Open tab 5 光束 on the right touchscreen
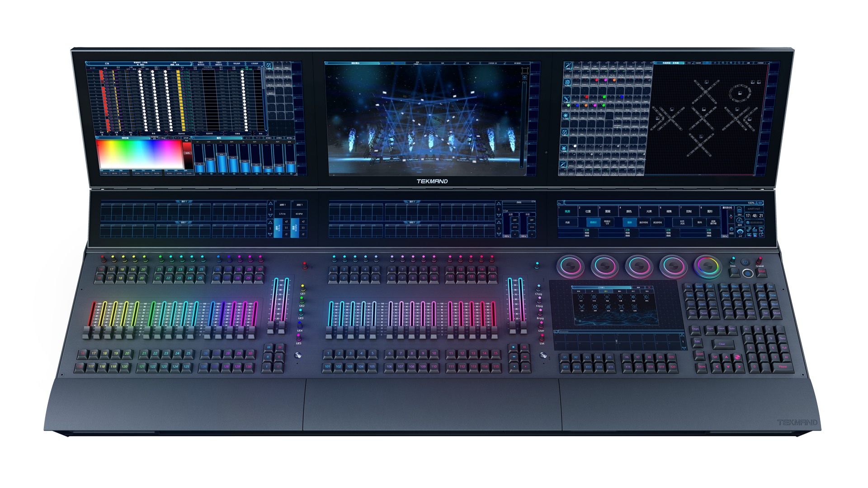The height and width of the screenshot is (488, 868). (649, 211)
